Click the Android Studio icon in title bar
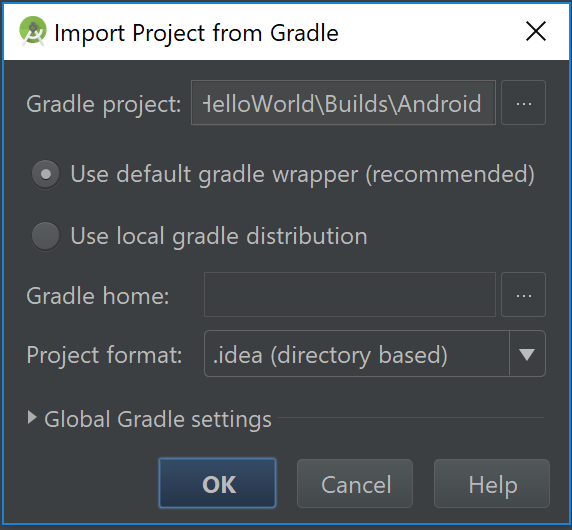This screenshot has height=530, width=572. tap(33, 31)
